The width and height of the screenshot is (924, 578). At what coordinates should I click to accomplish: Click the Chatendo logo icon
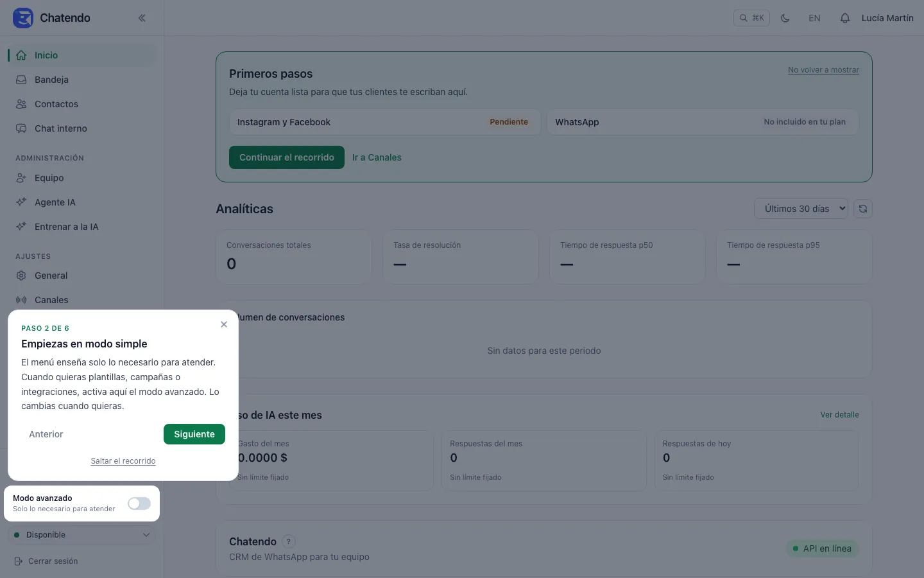click(23, 18)
